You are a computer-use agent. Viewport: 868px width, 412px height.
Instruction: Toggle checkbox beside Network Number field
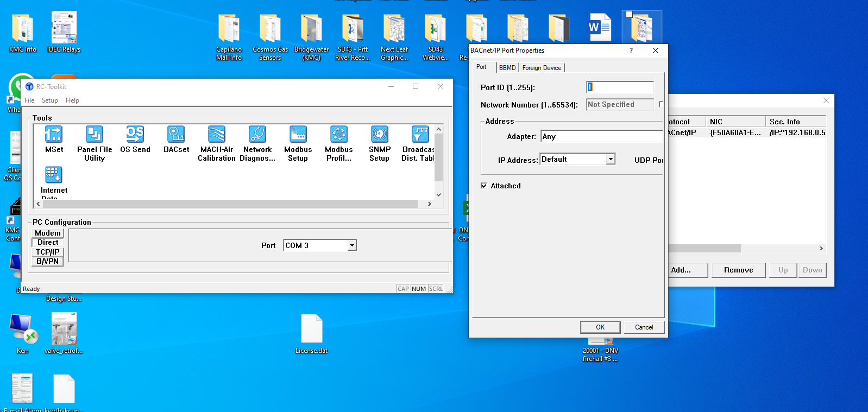click(x=661, y=104)
